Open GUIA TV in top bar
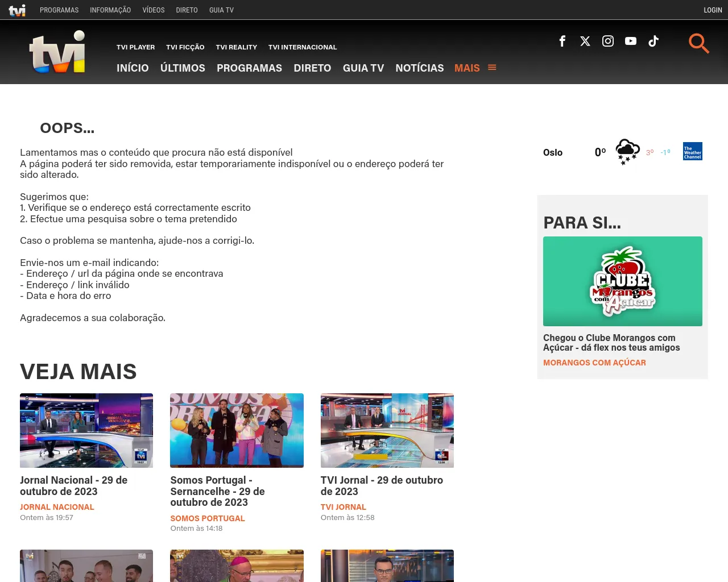The height and width of the screenshot is (582, 728). [221, 10]
